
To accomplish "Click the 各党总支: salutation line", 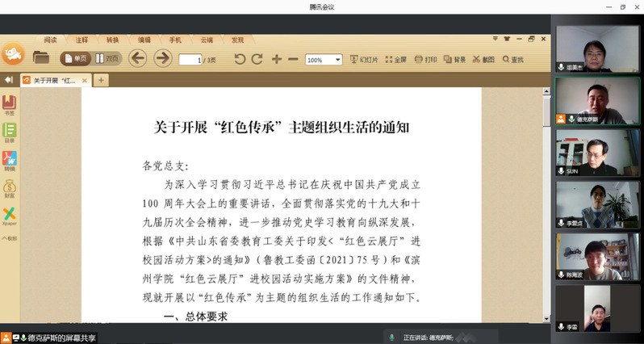I will 165,166.
